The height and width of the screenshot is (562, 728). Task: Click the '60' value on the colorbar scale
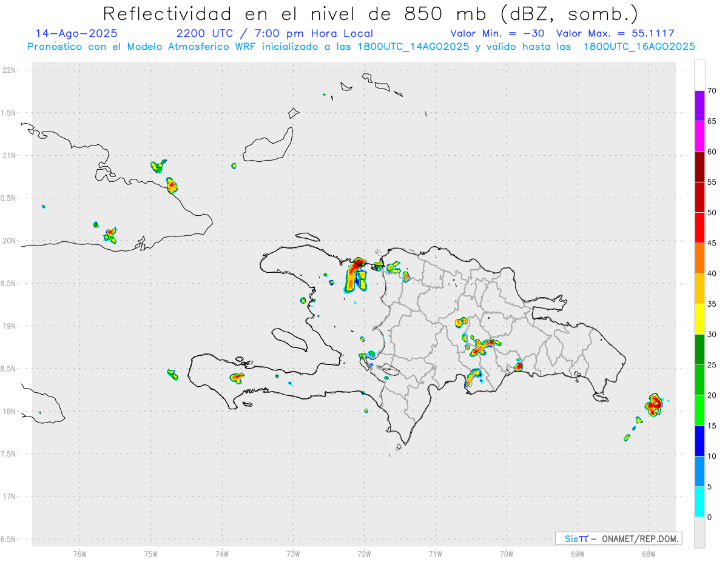pyautogui.click(x=712, y=152)
